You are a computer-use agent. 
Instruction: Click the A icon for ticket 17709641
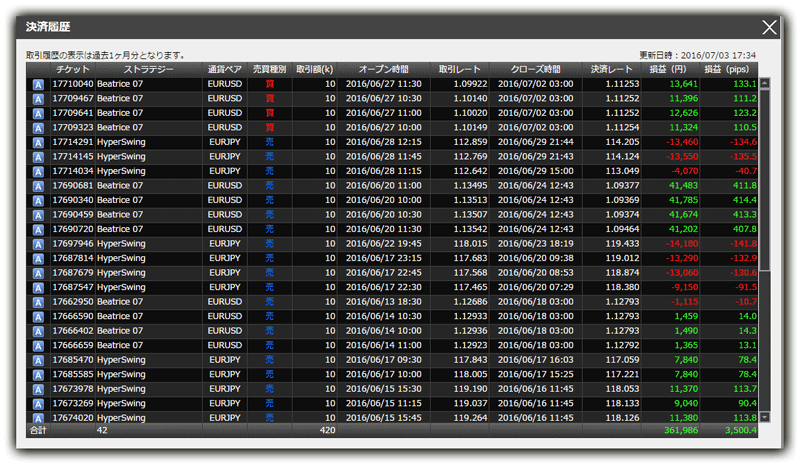(38, 114)
